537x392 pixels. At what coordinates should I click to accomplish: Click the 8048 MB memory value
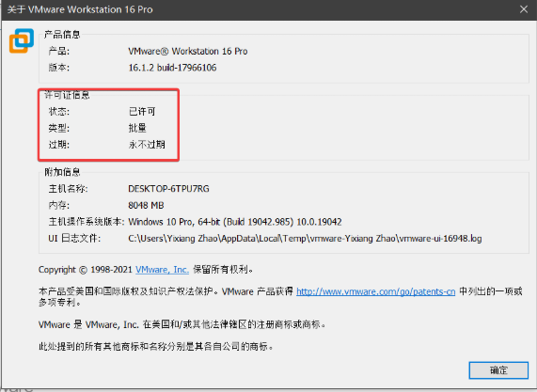tap(146, 206)
